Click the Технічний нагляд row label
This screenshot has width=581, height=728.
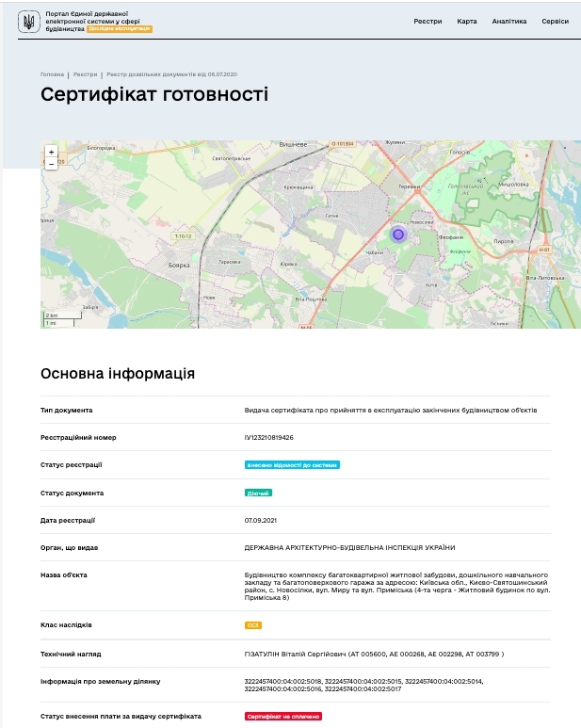pos(71,655)
